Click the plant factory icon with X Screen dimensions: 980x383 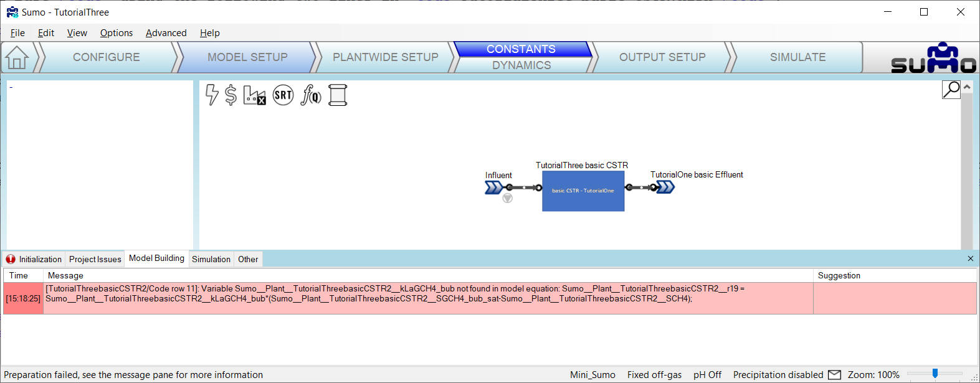coord(254,95)
